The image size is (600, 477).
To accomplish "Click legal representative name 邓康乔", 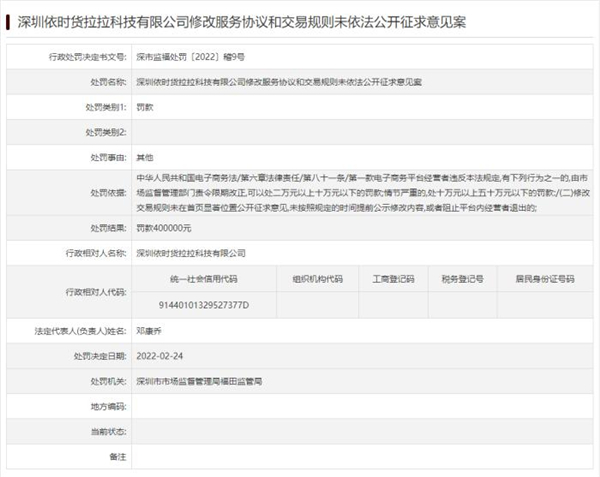I will pyautogui.click(x=148, y=330).
